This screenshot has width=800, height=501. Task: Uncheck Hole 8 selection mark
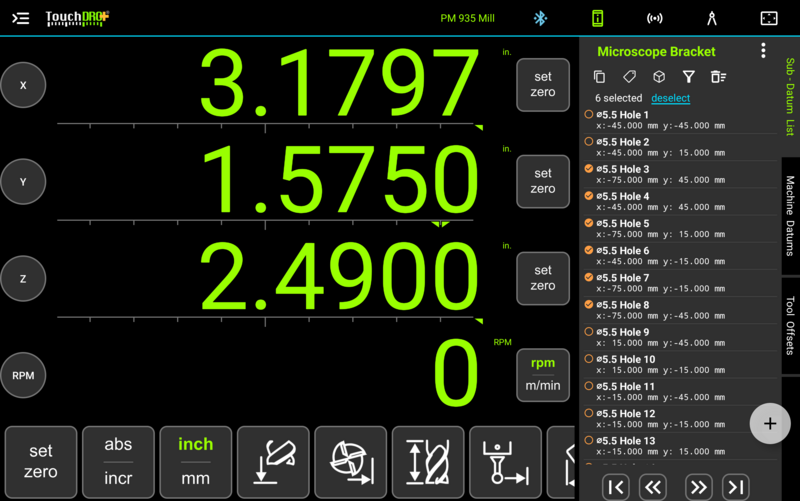tap(588, 304)
